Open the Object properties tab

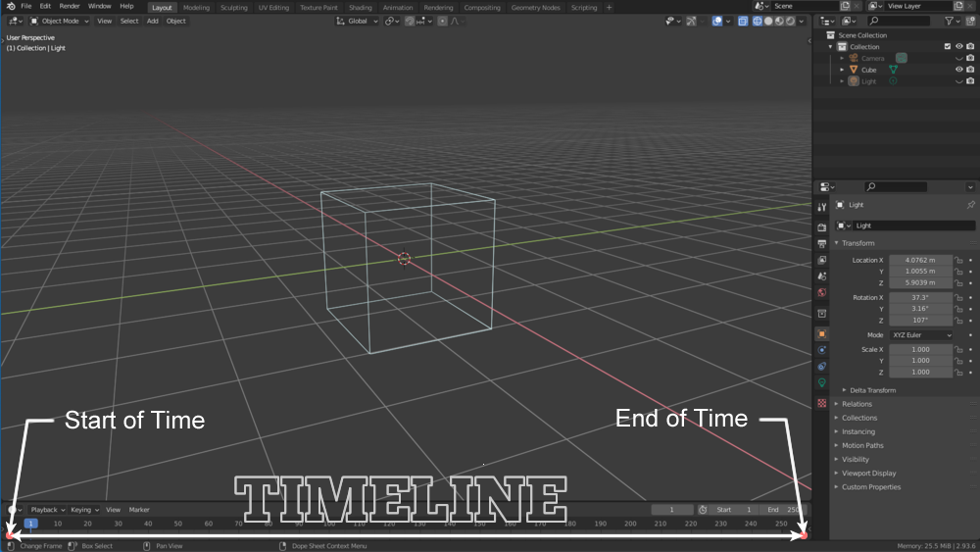(822, 333)
